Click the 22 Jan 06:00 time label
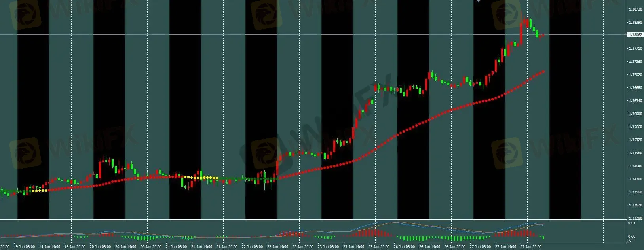This screenshot has width=644, height=250. click(x=252, y=247)
